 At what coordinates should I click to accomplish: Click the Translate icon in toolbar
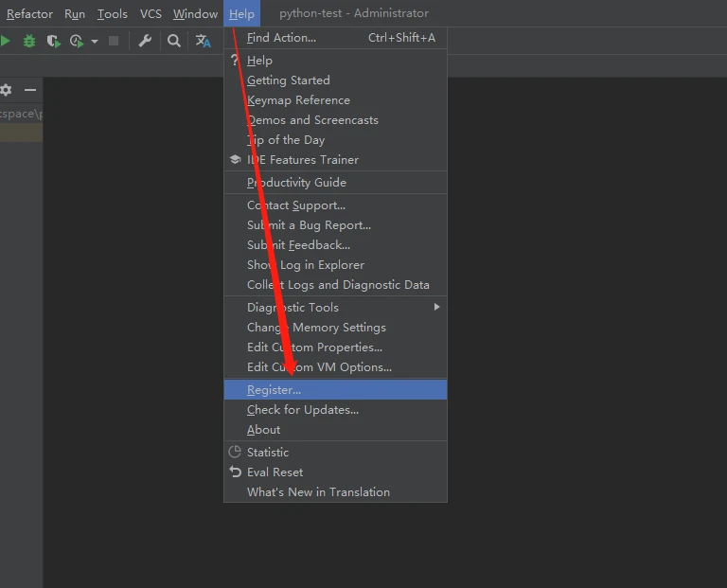click(204, 41)
